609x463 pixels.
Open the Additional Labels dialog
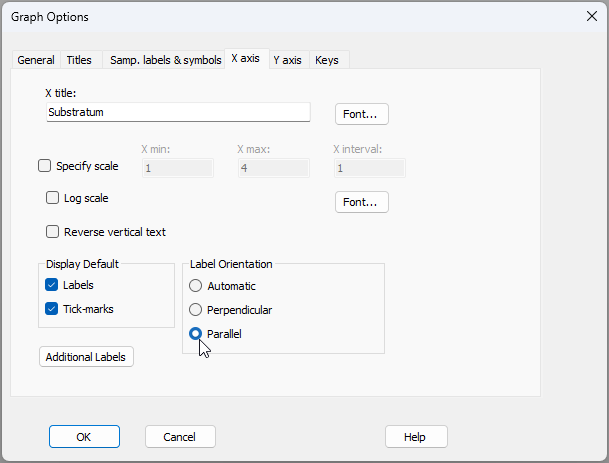pyautogui.click(x=86, y=357)
